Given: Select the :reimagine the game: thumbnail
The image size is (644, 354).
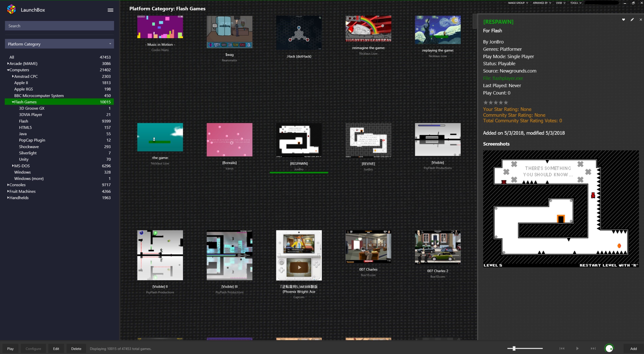Looking at the screenshot, I should coord(368,29).
